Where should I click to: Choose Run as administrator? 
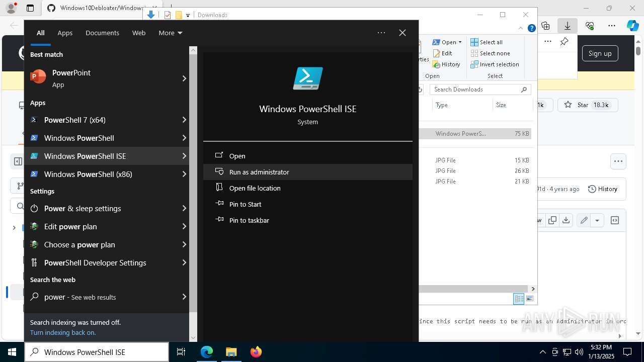click(x=308, y=172)
